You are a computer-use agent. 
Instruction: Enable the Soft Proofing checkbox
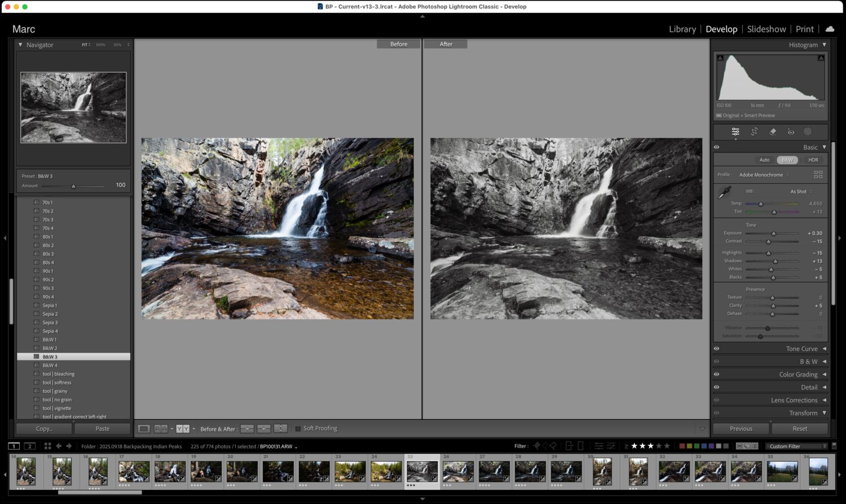pos(298,428)
